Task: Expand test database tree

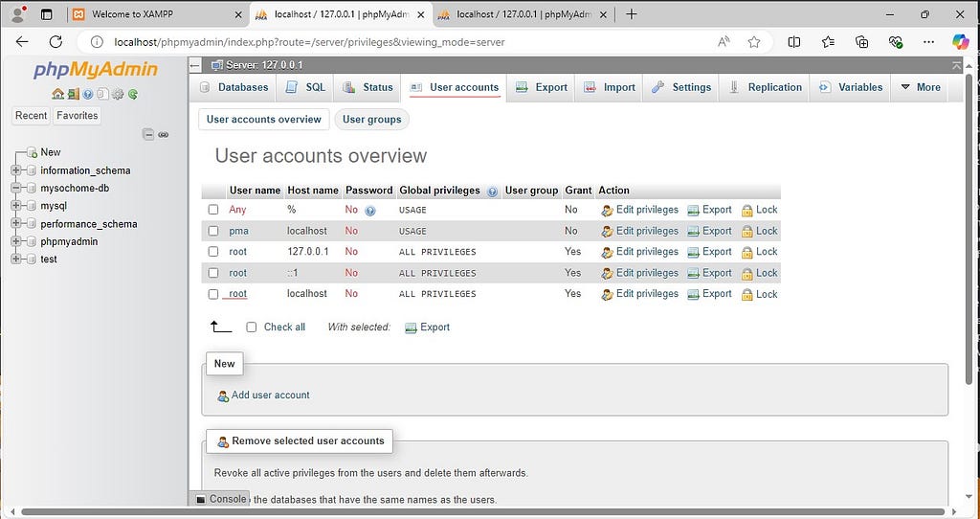Action: [15, 259]
